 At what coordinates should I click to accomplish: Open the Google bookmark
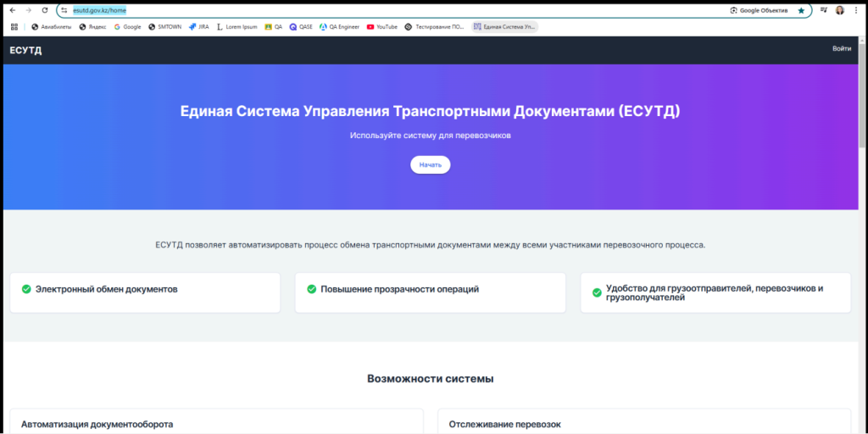[128, 26]
